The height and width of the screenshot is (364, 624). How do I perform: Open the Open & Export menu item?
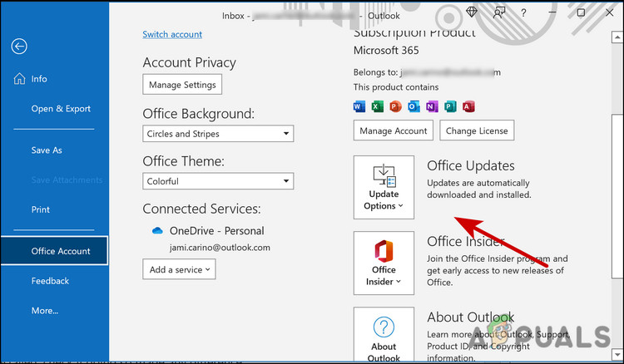(61, 109)
